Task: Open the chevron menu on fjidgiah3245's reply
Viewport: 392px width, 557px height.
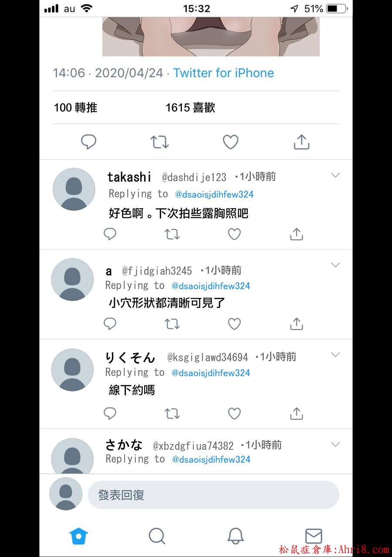Action: 335,265
